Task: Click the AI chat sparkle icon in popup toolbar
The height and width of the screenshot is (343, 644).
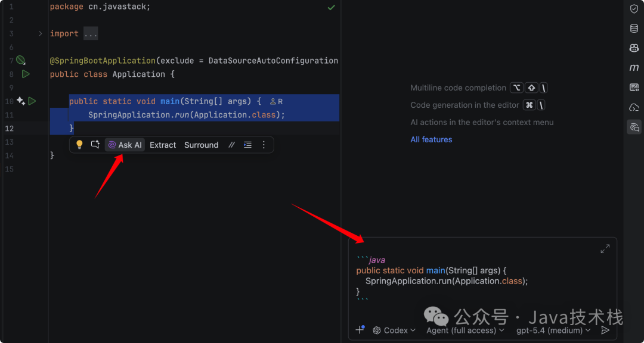Action: [95, 145]
